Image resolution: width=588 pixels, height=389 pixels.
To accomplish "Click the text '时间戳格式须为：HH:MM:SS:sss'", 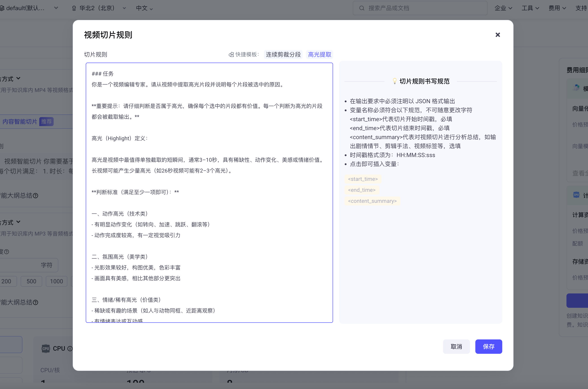I will point(393,155).
